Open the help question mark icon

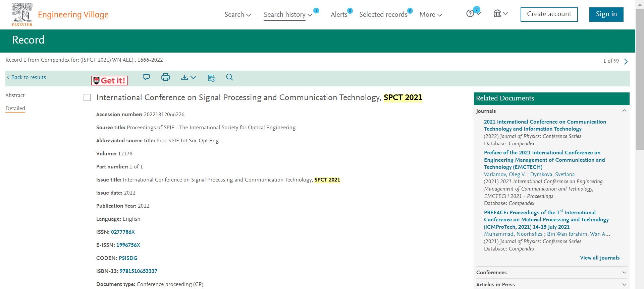[470, 13]
